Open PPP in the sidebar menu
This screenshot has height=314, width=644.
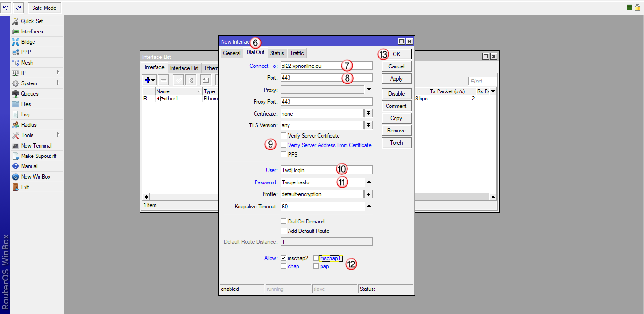tap(26, 52)
